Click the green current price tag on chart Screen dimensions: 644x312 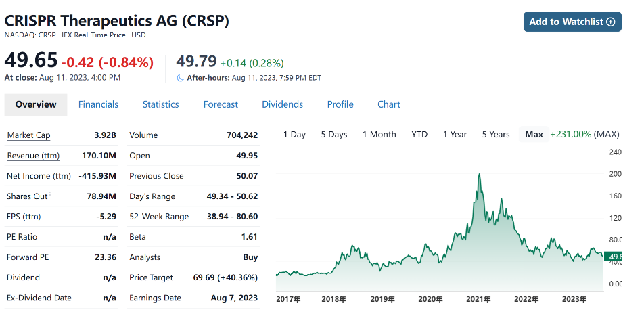613,257
